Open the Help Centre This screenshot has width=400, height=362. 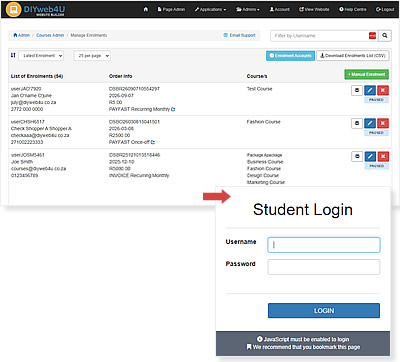point(353,9)
